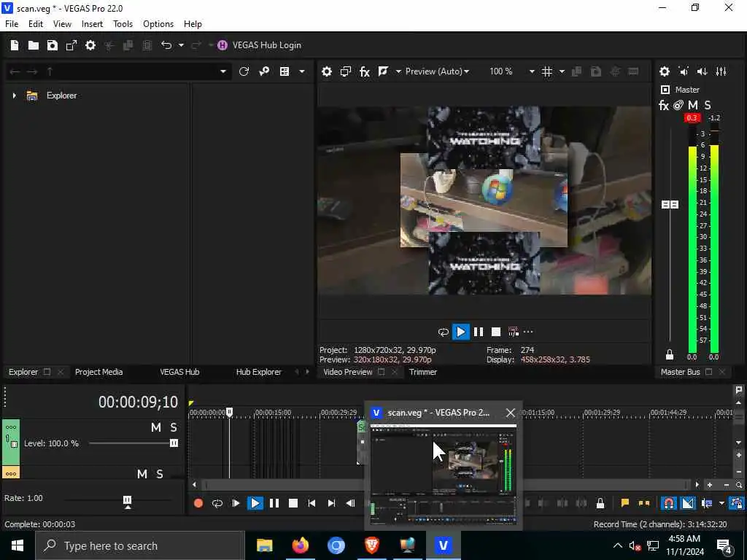Toggle the Master Bus Dim Output icon
Image resolution: width=747 pixels, height=560 pixels.
coord(703,71)
